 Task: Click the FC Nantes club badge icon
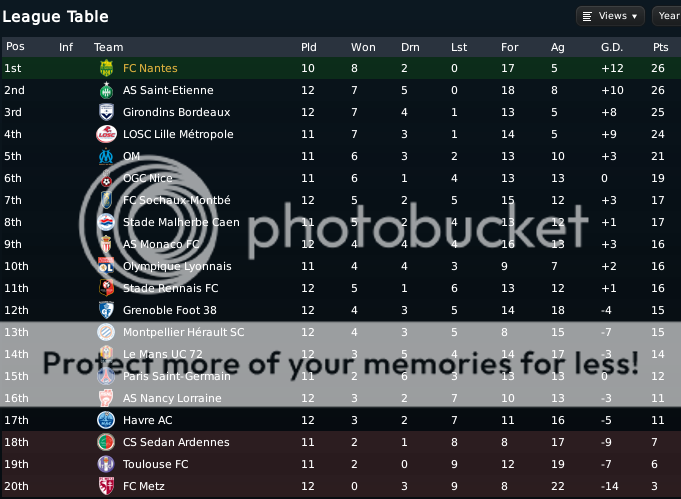tap(105, 69)
